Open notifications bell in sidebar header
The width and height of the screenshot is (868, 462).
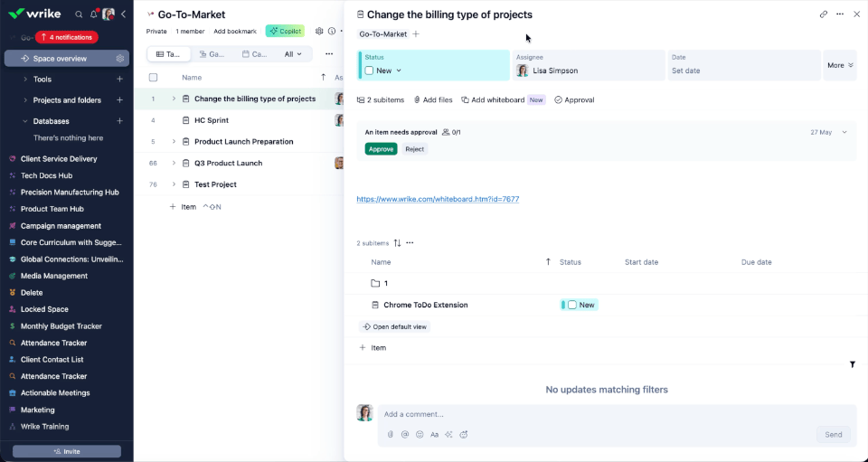pyautogui.click(x=93, y=14)
